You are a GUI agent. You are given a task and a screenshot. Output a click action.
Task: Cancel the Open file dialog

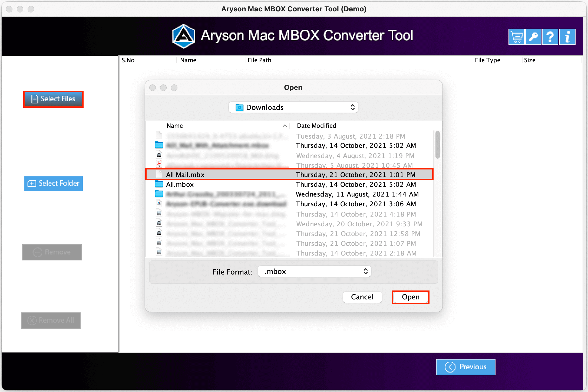[x=362, y=297]
